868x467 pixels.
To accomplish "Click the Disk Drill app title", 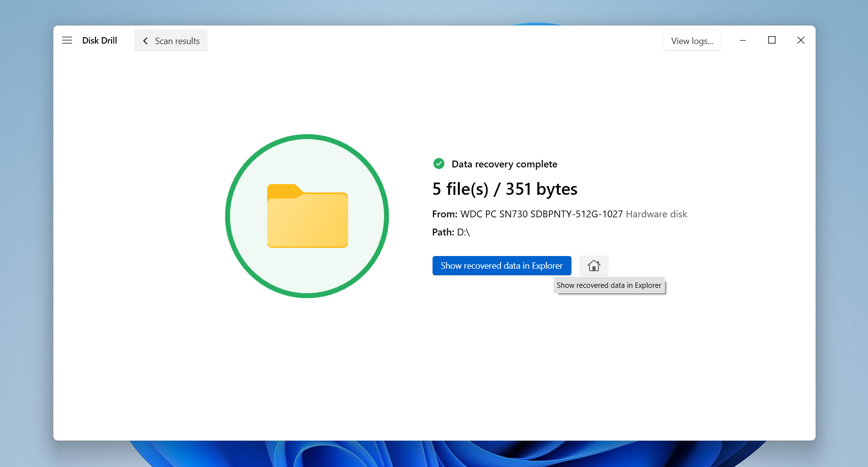I will click(x=100, y=41).
